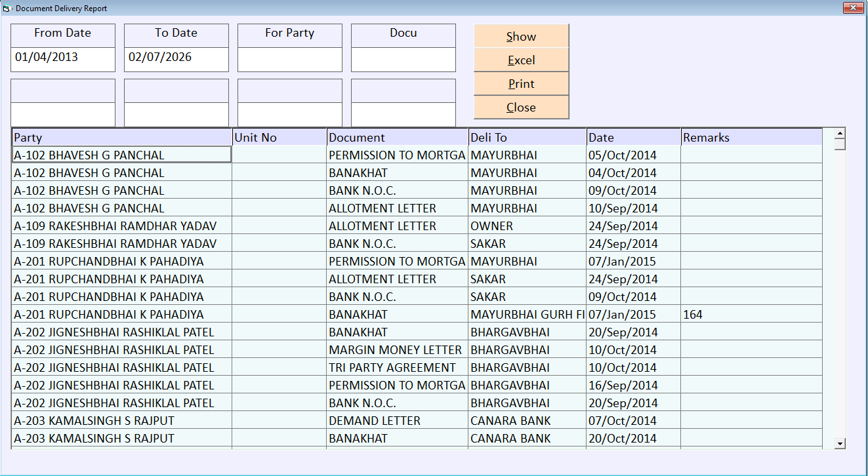The image size is (868, 476).
Task: Click the OWNER delivery cell
Action: pos(527,226)
